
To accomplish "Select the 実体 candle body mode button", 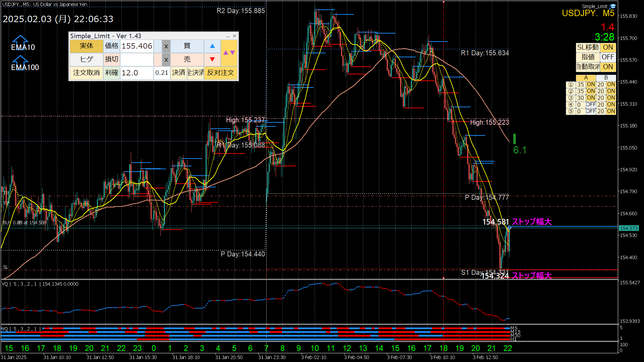I will pos(86,46).
